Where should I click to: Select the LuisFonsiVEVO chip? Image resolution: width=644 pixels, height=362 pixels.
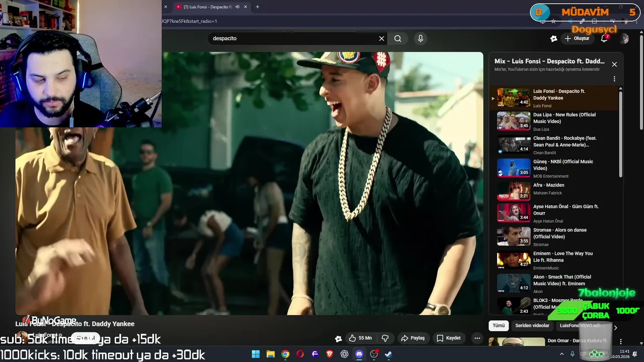(580, 325)
